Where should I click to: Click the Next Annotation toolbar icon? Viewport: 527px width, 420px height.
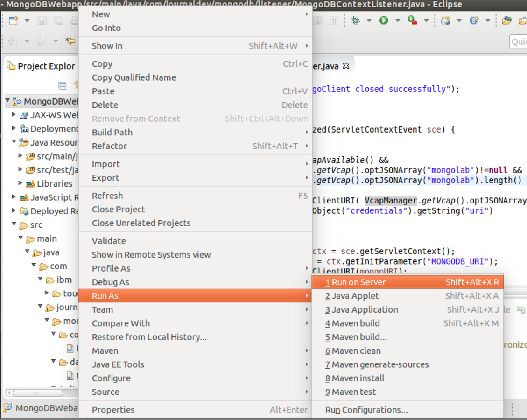[x=12, y=42]
